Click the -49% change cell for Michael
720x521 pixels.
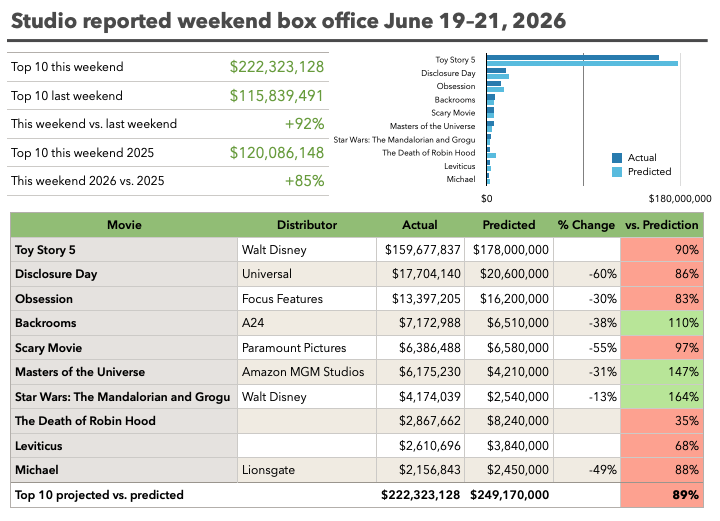pyautogui.click(x=587, y=470)
